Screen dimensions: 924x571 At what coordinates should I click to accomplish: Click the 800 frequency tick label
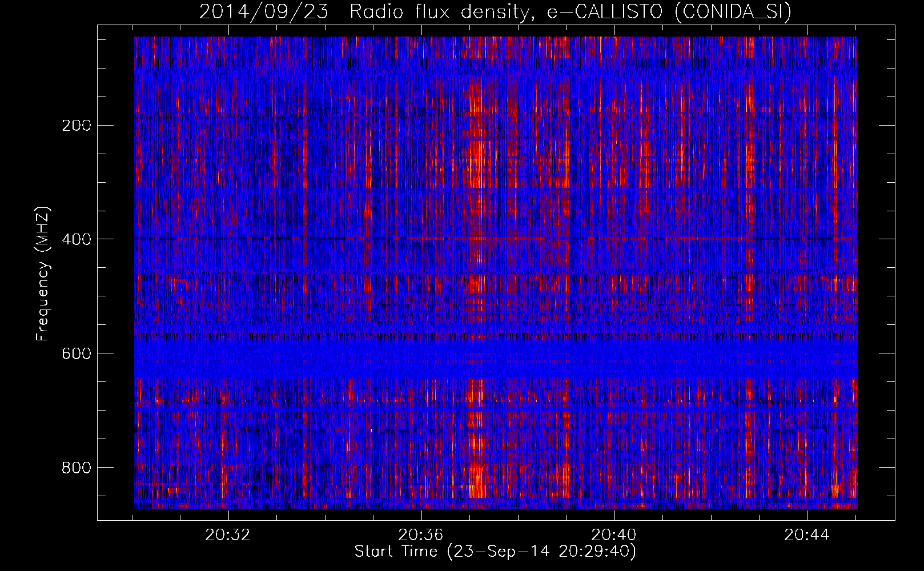point(76,468)
